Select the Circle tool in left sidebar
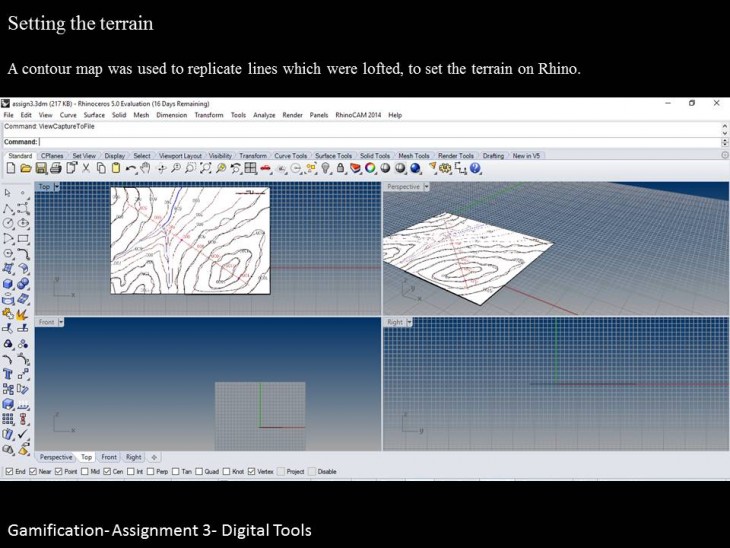This screenshot has height=548, width=730. (x=9, y=223)
